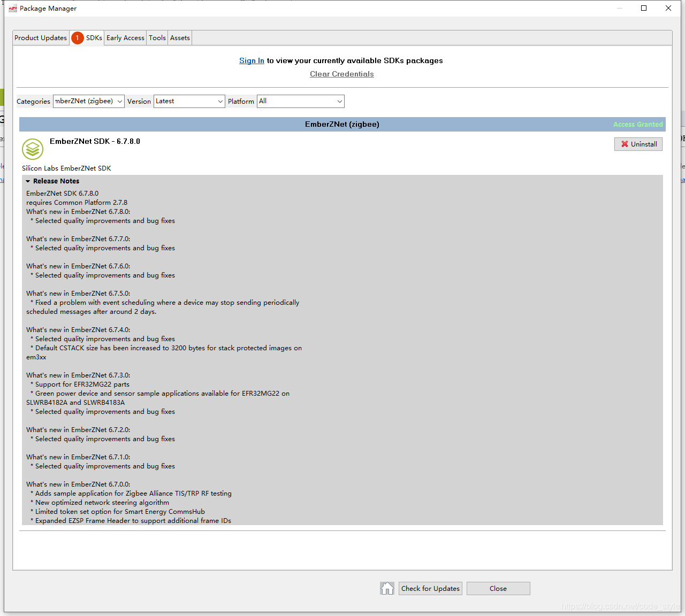Click 'requires Common Platform 2.7.8' line
685x616 pixels.
click(77, 202)
